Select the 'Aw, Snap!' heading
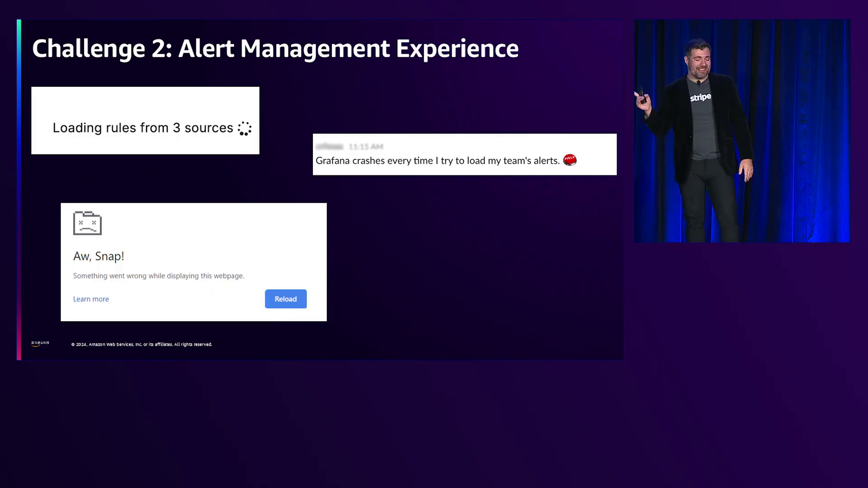 pyautogui.click(x=99, y=256)
